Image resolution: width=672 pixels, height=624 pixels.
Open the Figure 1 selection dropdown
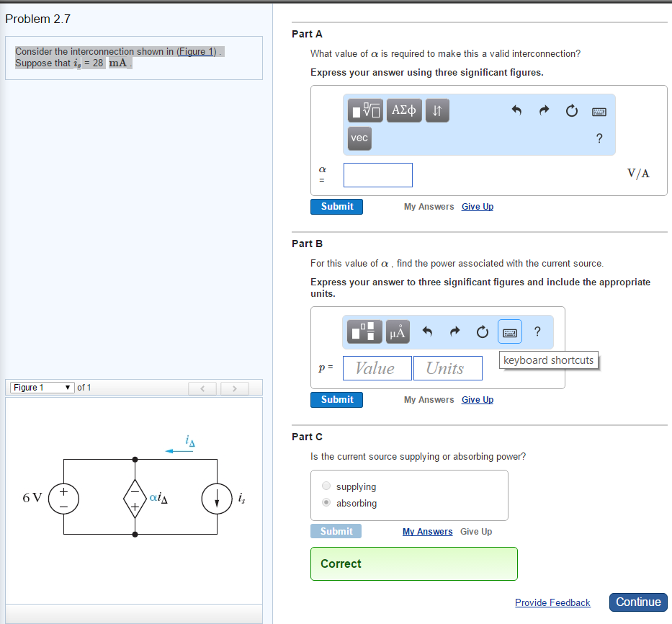coord(41,387)
